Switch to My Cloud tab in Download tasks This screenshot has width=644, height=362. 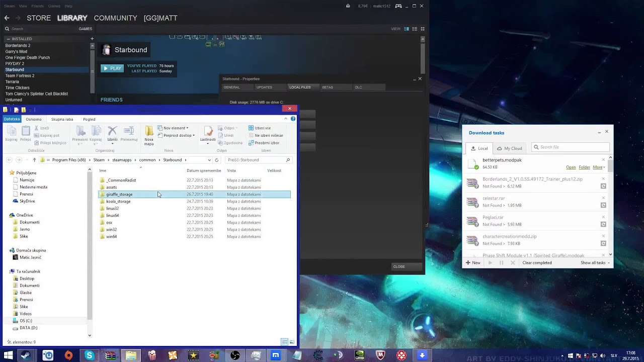pos(509,148)
